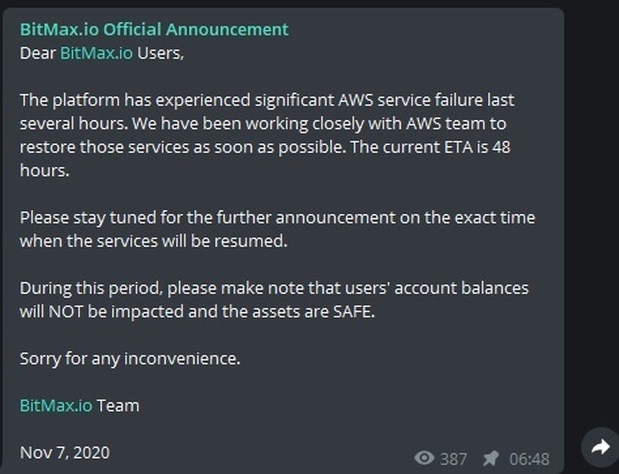Click the forward arrow button beside message
The height and width of the screenshot is (474, 619).
[600, 447]
